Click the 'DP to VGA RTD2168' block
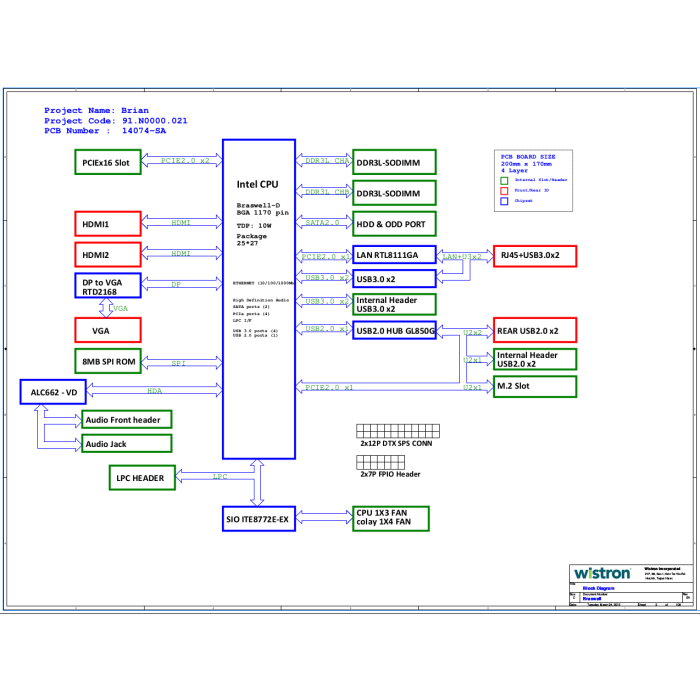700x700 pixels. [108, 286]
